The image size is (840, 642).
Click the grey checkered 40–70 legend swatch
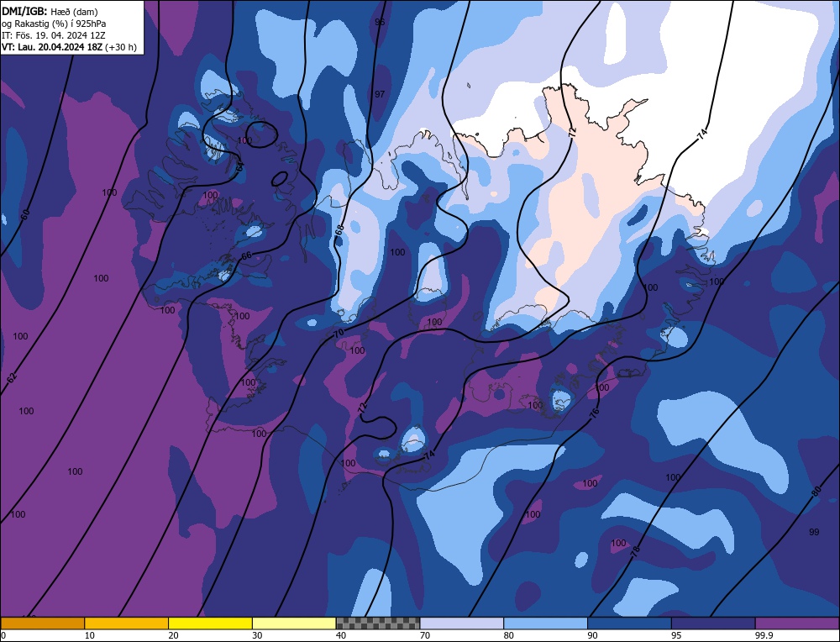[x=378, y=624]
